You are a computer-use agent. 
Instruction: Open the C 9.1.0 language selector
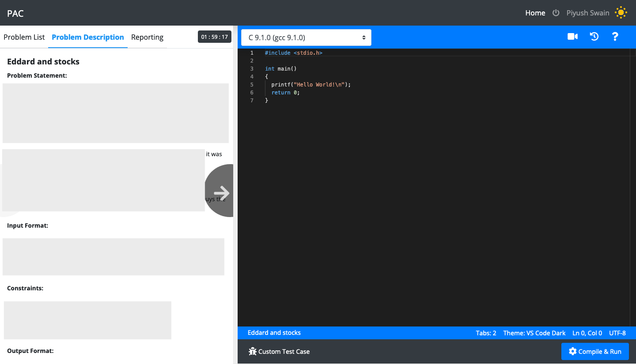tap(306, 37)
